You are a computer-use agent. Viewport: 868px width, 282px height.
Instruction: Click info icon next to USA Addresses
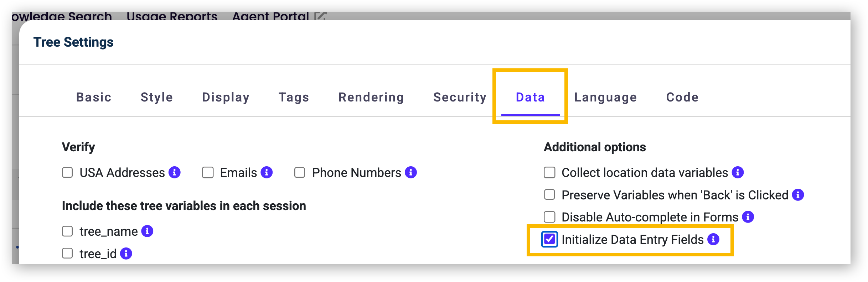[175, 172]
